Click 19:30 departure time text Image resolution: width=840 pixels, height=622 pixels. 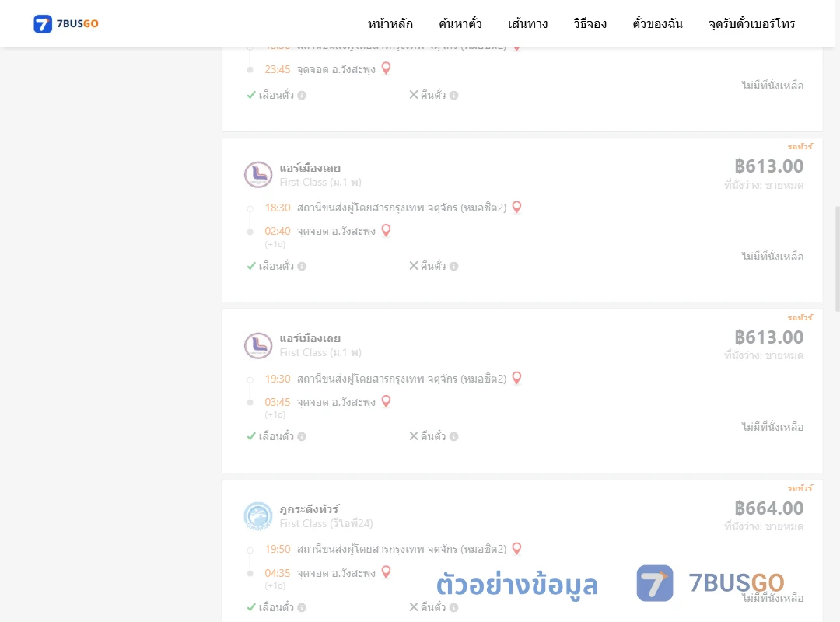pos(278,379)
